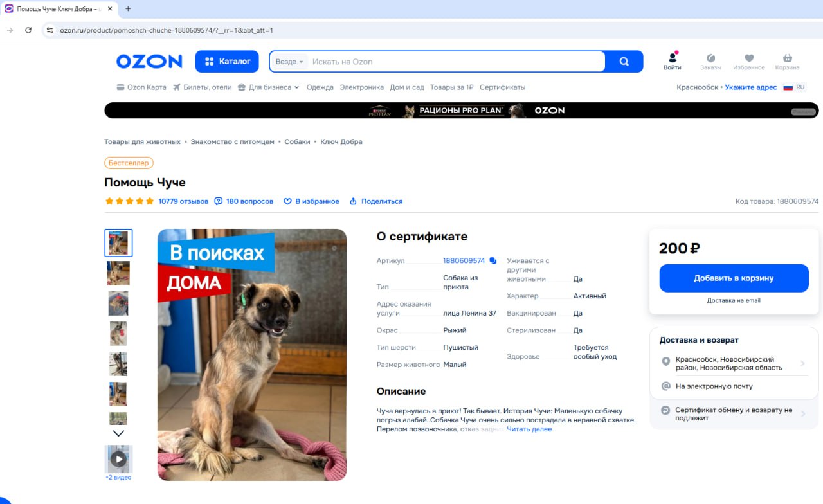Play the video thumbnail in gallery
The image size is (823, 504).
[x=118, y=459]
